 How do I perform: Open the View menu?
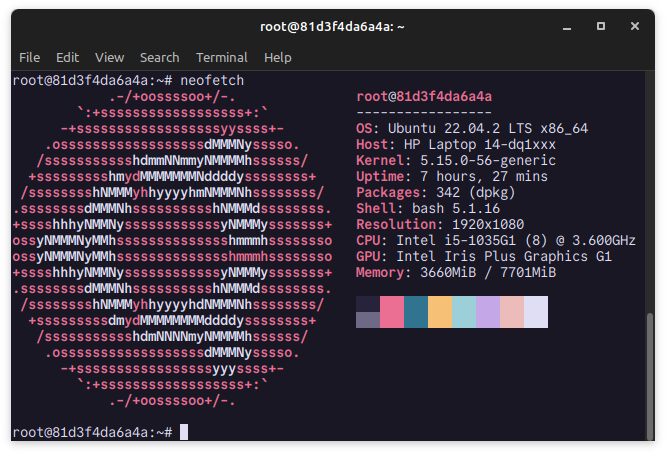click(x=109, y=57)
